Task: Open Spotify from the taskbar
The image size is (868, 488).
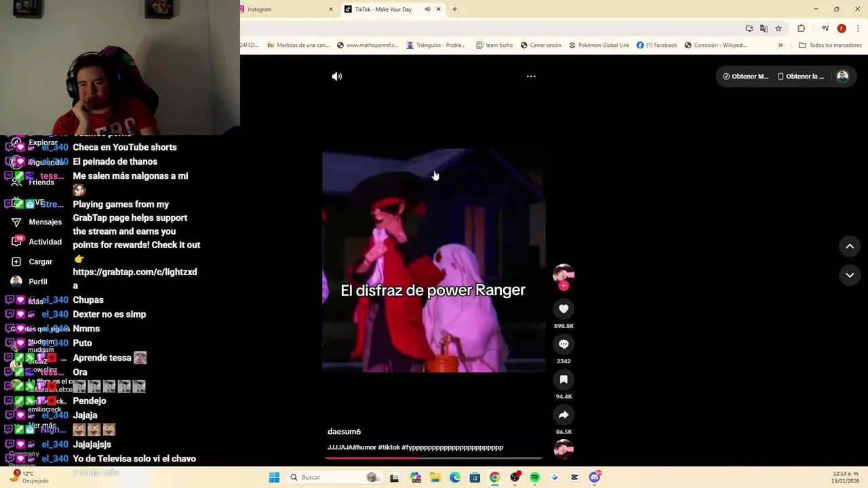Action: [534, 477]
